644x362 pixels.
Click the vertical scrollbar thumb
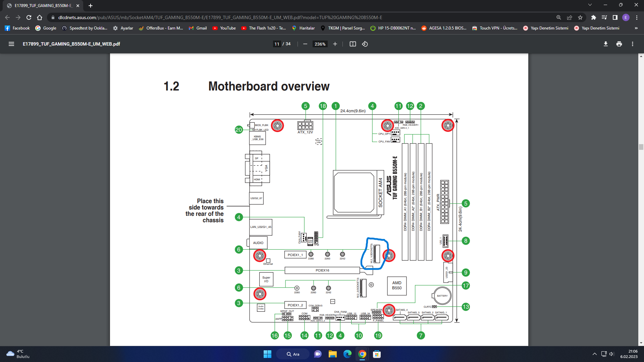click(641, 147)
